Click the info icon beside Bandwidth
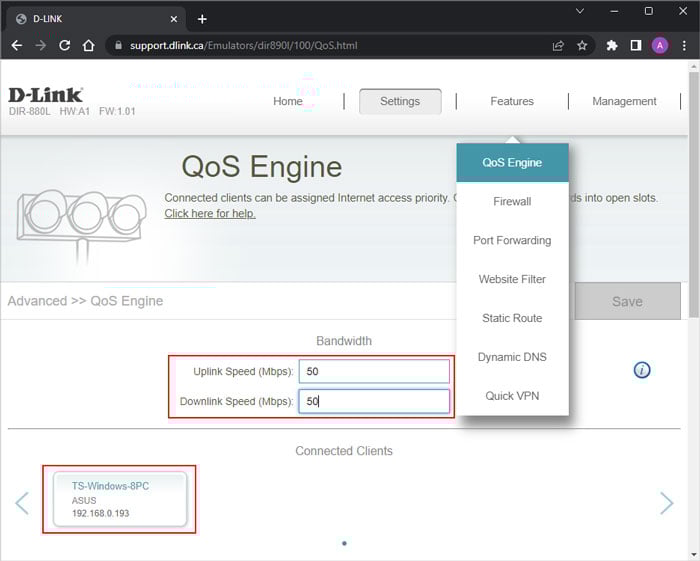Viewport: 700px width, 561px height. pyautogui.click(x=642, y=370)
